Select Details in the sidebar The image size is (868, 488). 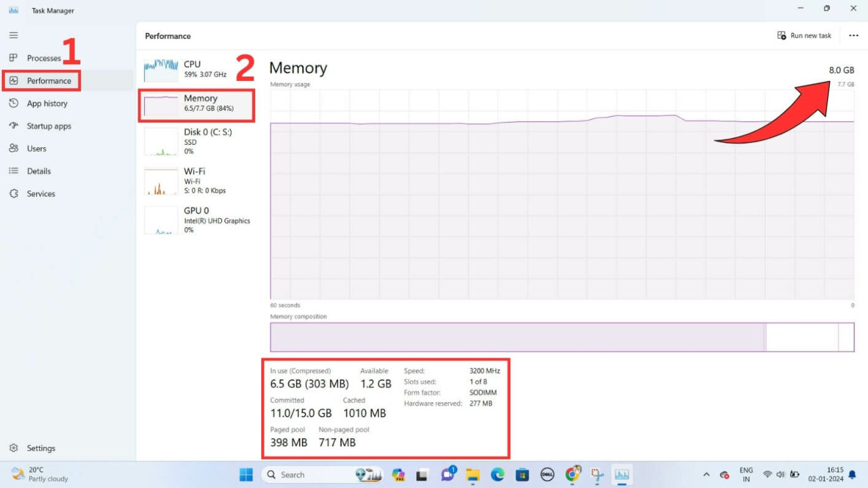[37, 171]
